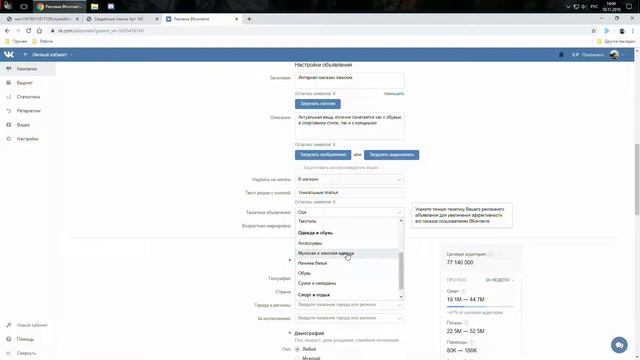Click the VK logo in the header
The image size is (640, 360).
(x=9, y=54)
